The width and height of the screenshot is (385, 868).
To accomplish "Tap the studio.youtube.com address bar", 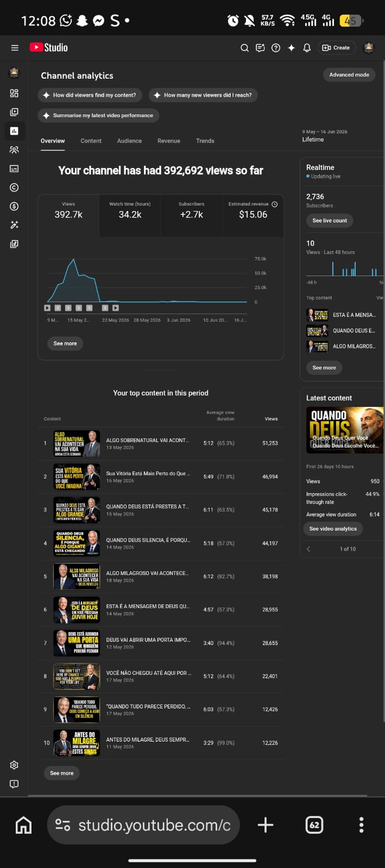I will tap(143, 825).
